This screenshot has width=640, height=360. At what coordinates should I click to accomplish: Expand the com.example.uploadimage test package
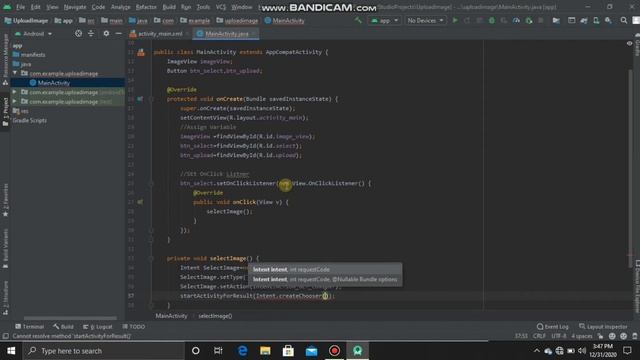[15, 101]
